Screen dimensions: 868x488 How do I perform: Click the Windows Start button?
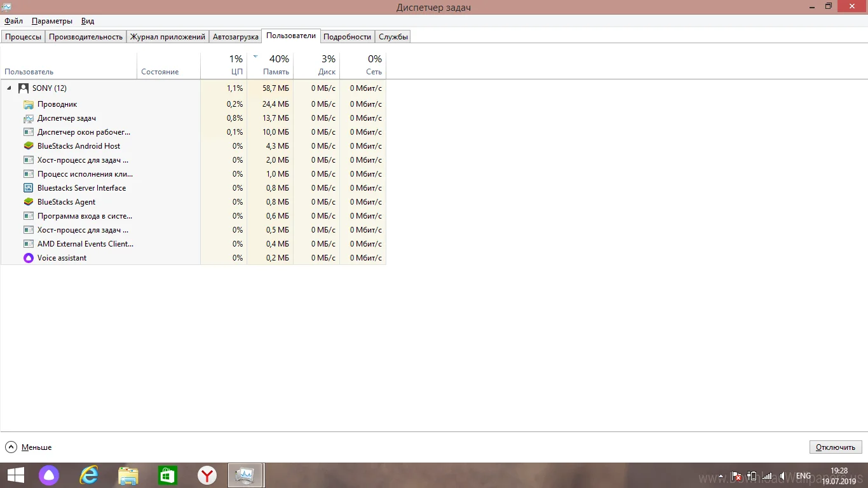[15, 475]
